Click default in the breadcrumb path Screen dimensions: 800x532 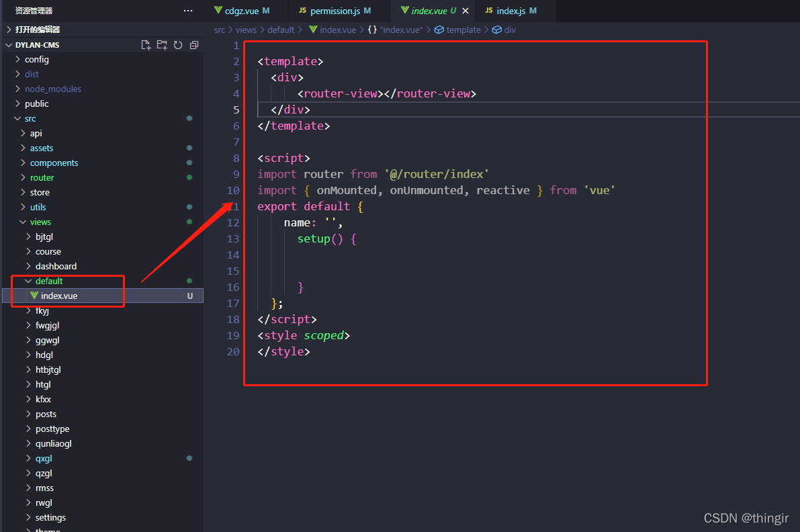281,30
